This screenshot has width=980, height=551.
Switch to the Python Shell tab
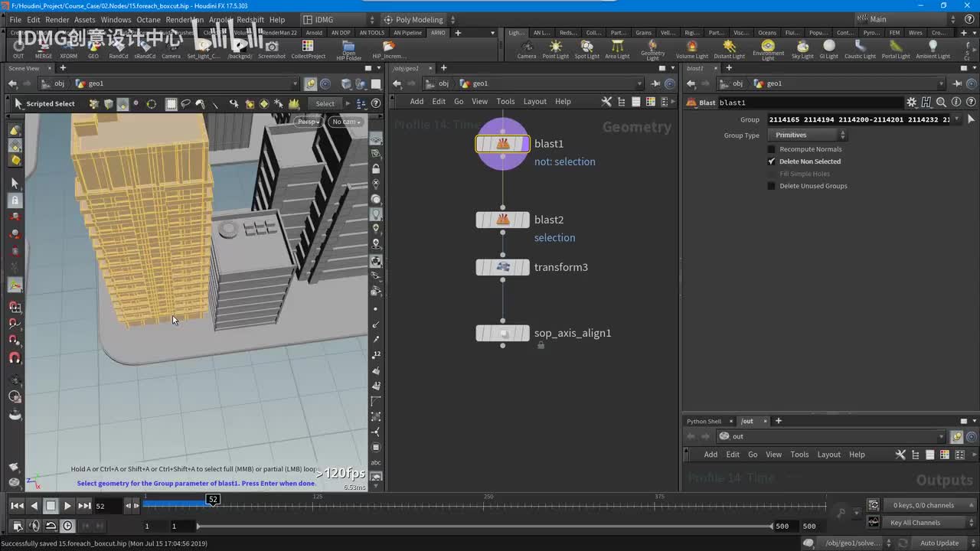click(703, 421)
